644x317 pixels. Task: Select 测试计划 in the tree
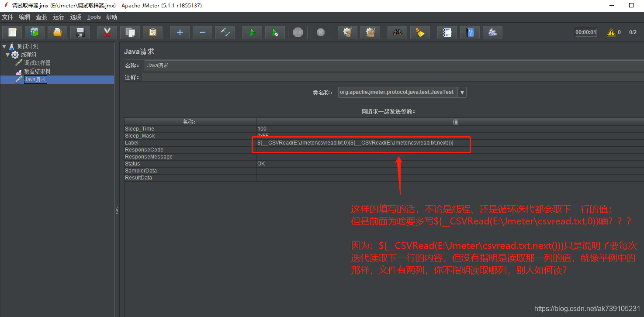pos(28,46)
